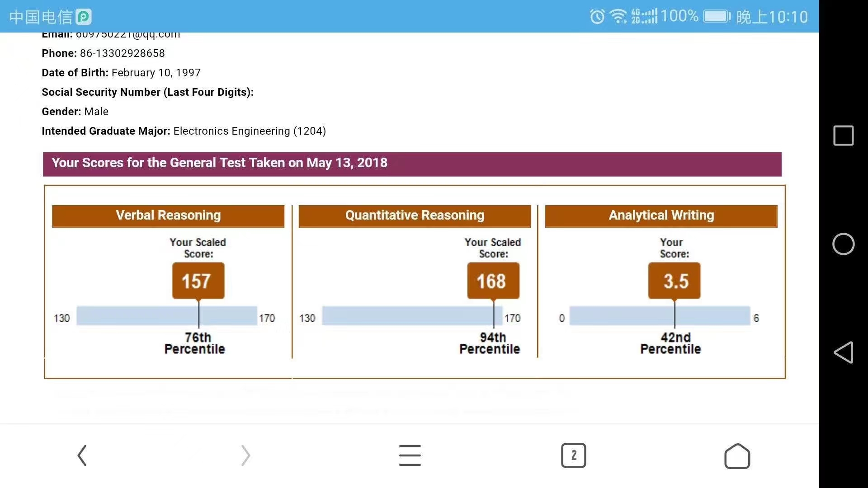Tap the phone number 86-13302928658

click(122, 53)
